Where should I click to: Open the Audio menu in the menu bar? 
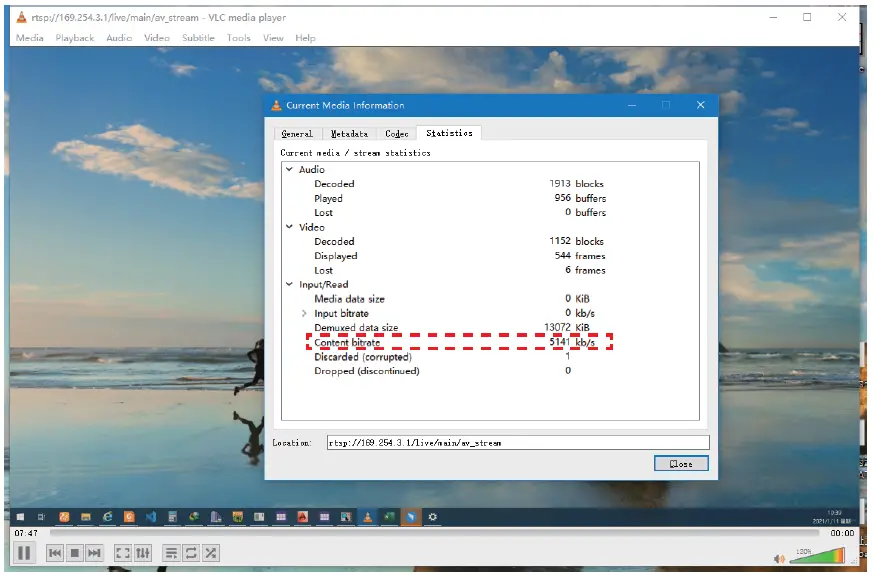point(119,38)
